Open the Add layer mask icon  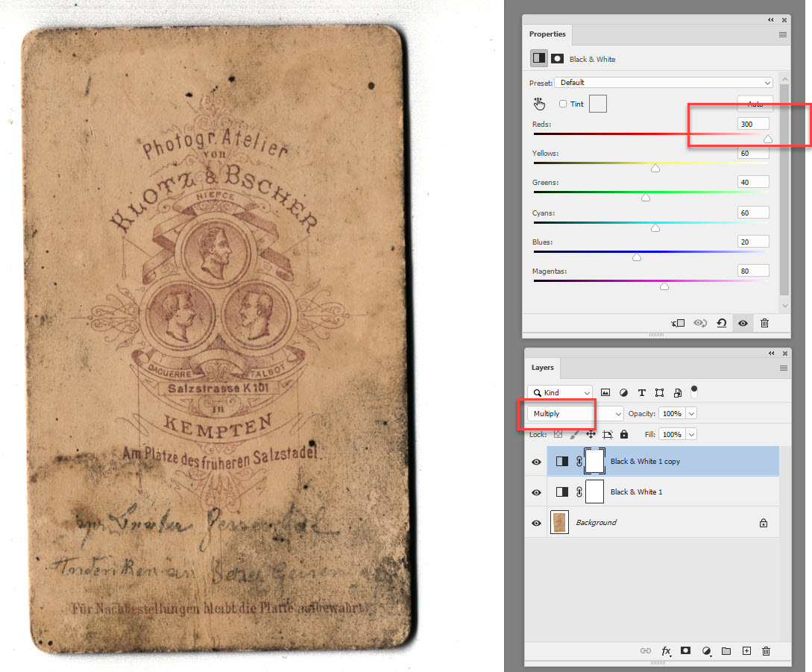click(x=685, y=650)
